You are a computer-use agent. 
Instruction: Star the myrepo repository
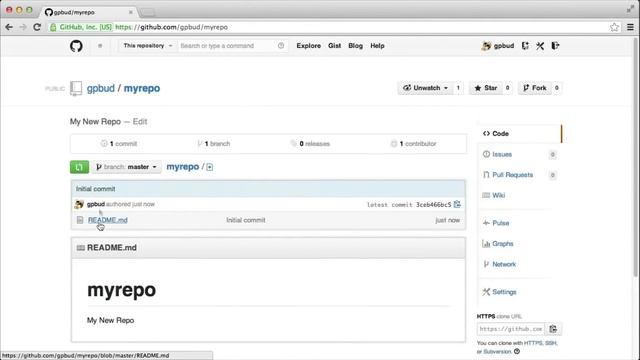pyautogui.click(x=486, y=88)
